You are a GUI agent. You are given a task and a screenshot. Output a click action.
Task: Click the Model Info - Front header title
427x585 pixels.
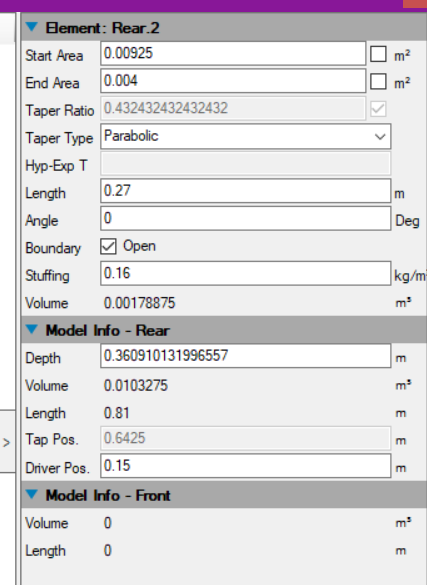[108, 495]
